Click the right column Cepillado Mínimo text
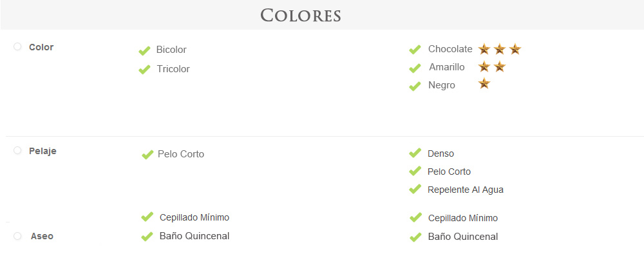The height and width of the screenshot is (256, 644). click(x=463, y=218)
